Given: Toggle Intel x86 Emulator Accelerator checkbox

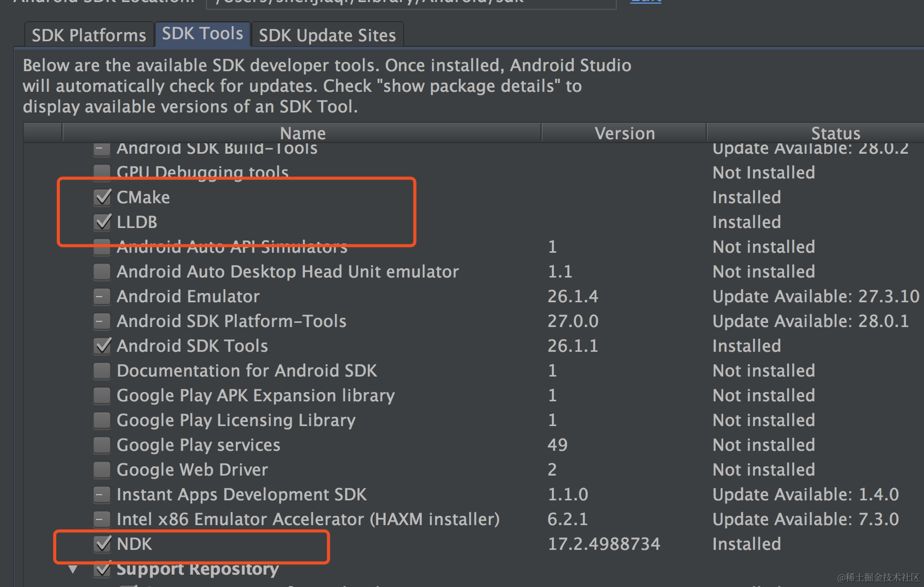Looking at the screenshot, I should (102, 519).
